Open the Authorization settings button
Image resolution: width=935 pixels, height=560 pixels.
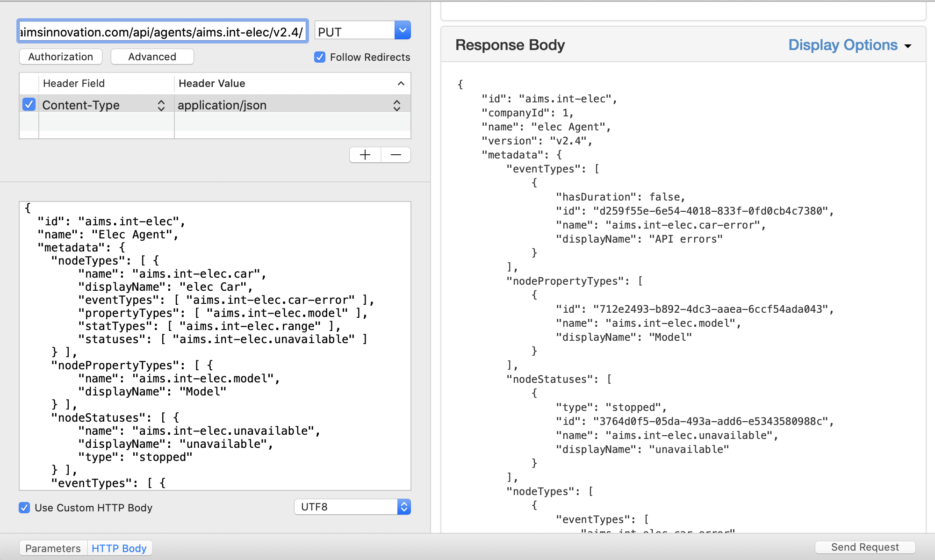point(60,57)
